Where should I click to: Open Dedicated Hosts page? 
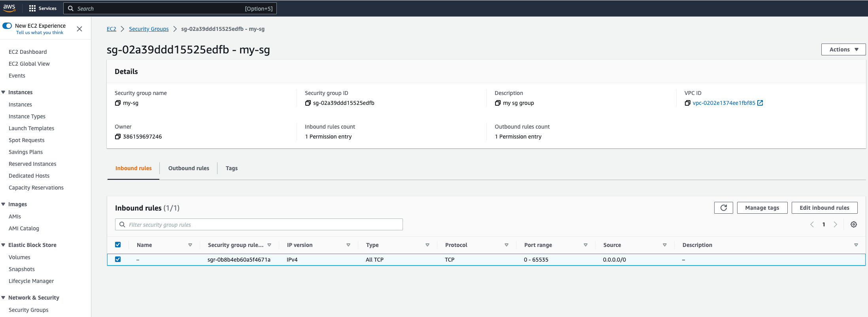tap(29, 176)
